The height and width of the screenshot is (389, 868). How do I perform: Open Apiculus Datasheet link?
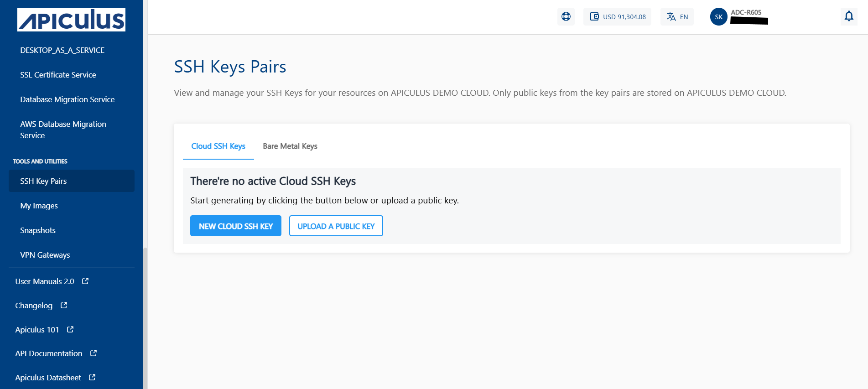click(48, 378)
